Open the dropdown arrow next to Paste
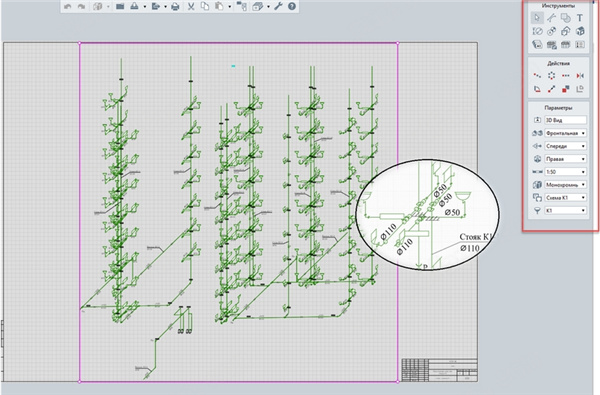This screenshot has width=600, height=395. point(230,7)
